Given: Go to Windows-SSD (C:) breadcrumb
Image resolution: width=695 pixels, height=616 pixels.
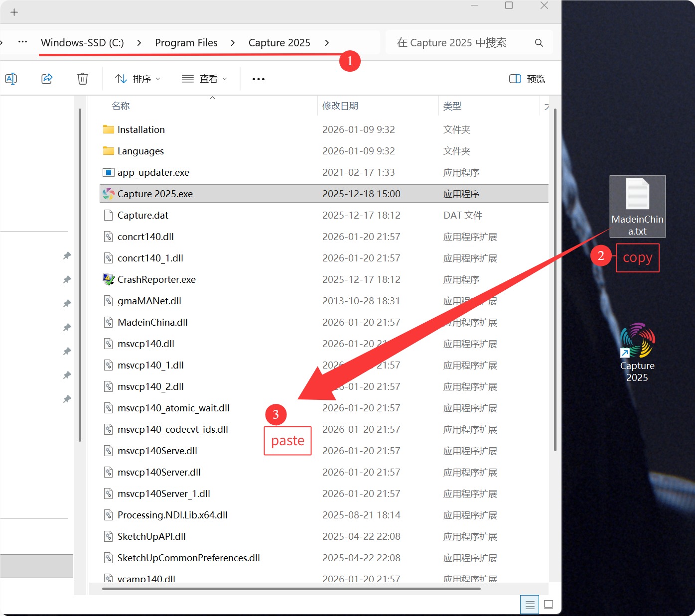Looking at the screenshot, I should [x=82, y=43].
